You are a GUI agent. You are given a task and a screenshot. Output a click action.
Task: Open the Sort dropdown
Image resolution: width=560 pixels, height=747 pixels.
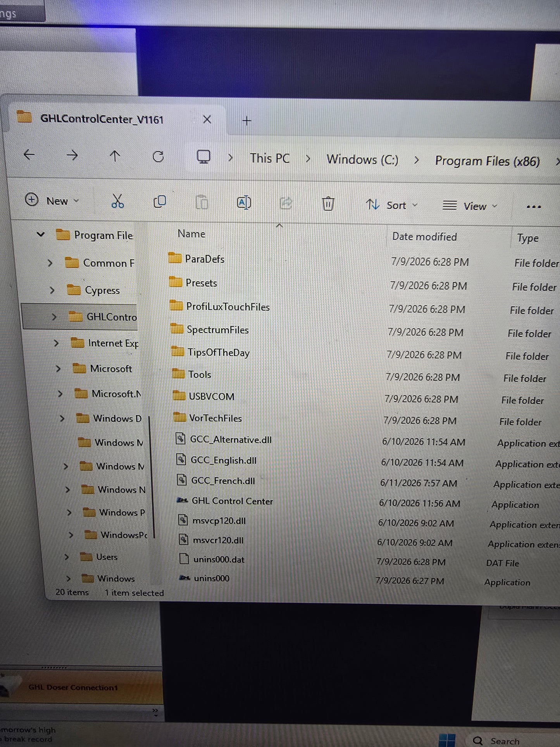tap(391, 205)
